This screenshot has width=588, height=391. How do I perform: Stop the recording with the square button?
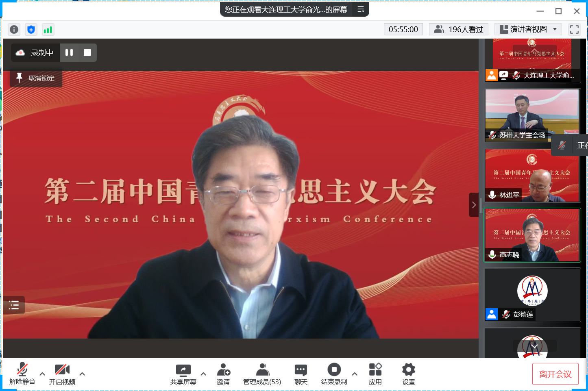(x=87, y=52)
